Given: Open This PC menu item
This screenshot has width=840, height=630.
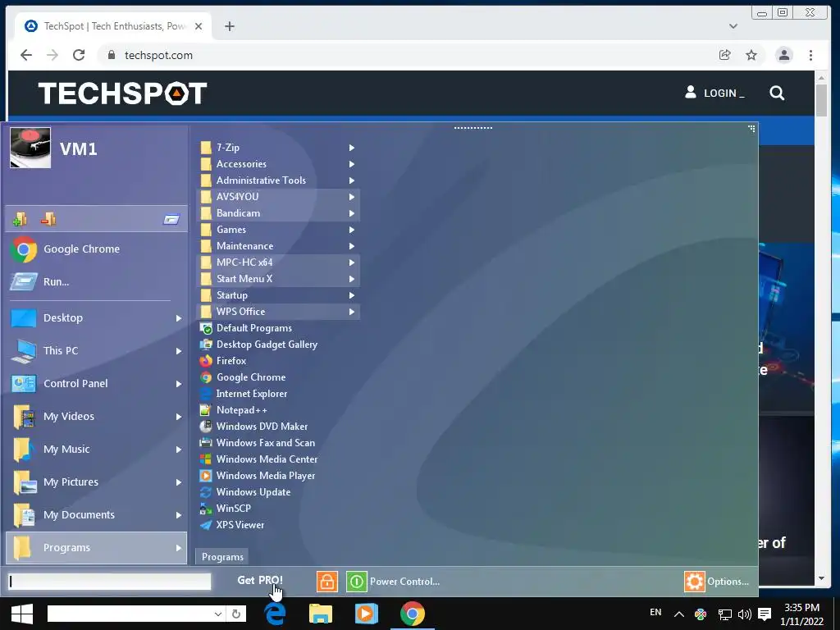Looking at the screenshot, I should 97,351.
